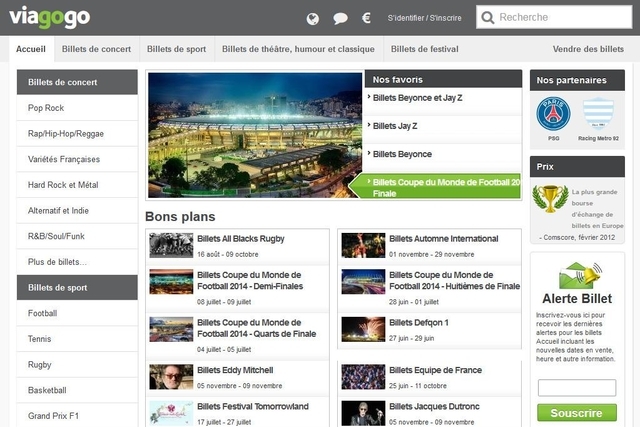The height and width of the screenshot is (427, 640).
Task: Click the Billets de sport sidebar header
Action: (77, 287)
